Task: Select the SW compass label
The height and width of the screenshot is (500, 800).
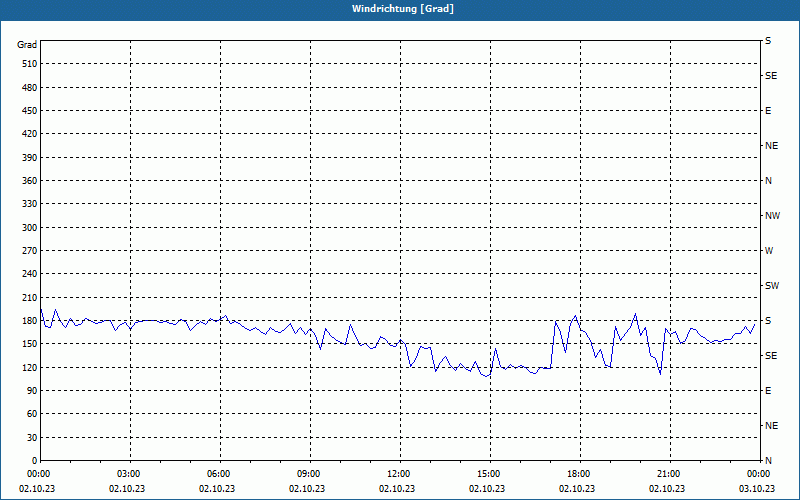Action: point(772,286)
